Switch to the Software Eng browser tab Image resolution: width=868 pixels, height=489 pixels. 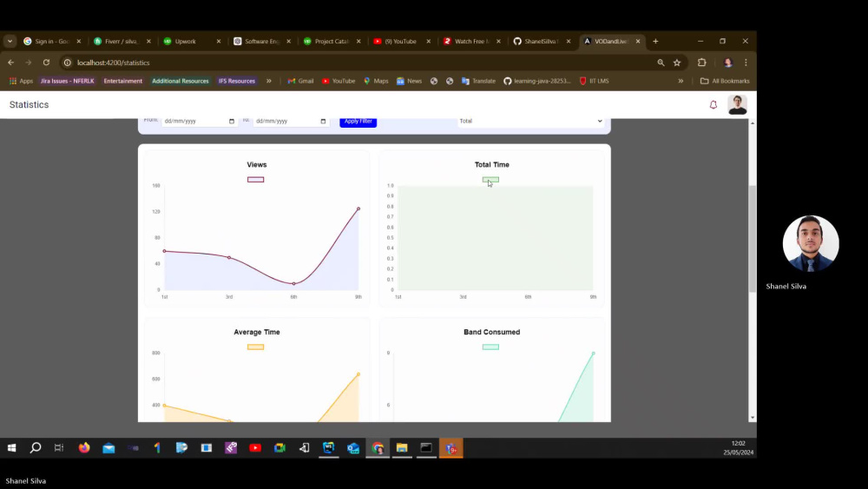[x=261, y=41]
